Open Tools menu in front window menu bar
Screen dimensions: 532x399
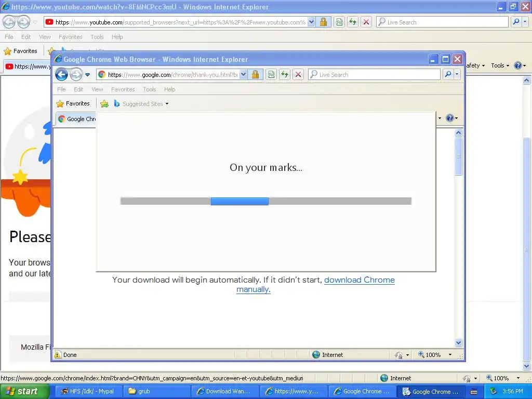pos(149,89)
